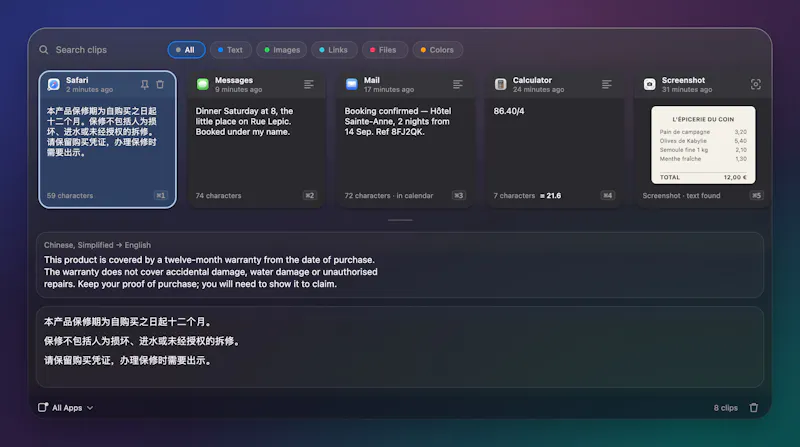Click the '74 characters' label
Viewport: 800px width, 447px height.
[x=218, y=195]
